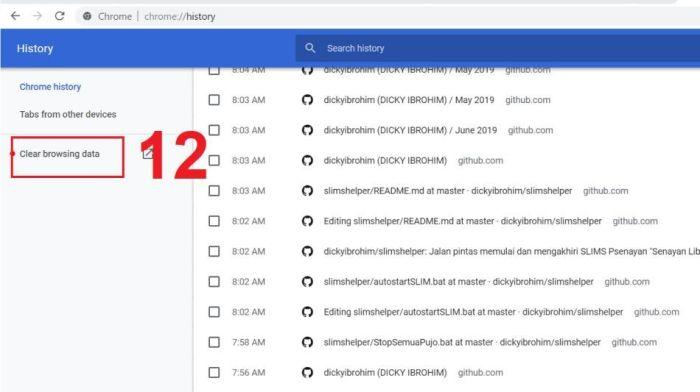Select the June 2019 entry checkbox

pos(214,130)
